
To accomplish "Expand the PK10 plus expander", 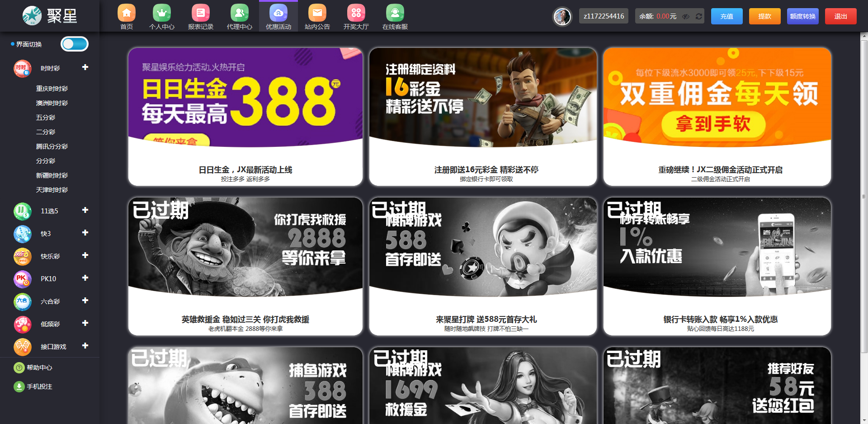I will (x=85, y=278).
